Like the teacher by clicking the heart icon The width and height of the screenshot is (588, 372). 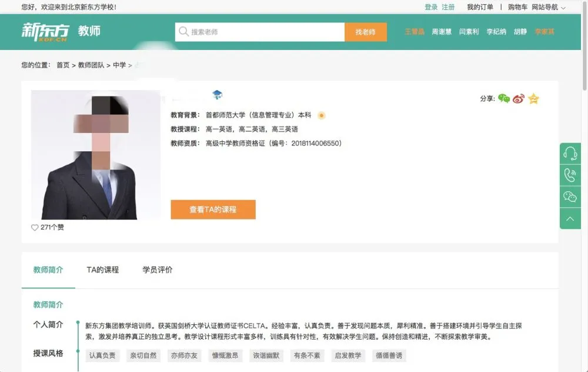[x=34, y=226]
